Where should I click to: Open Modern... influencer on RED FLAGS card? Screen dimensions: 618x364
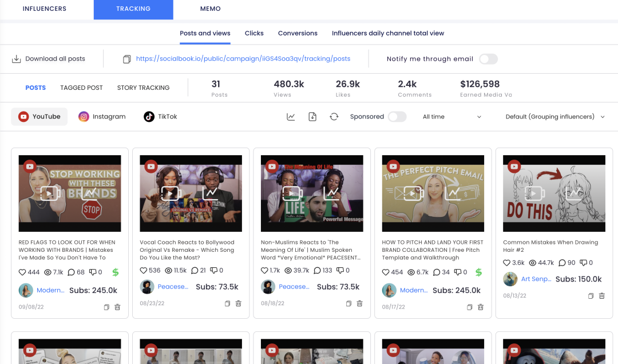coord(50,290)
